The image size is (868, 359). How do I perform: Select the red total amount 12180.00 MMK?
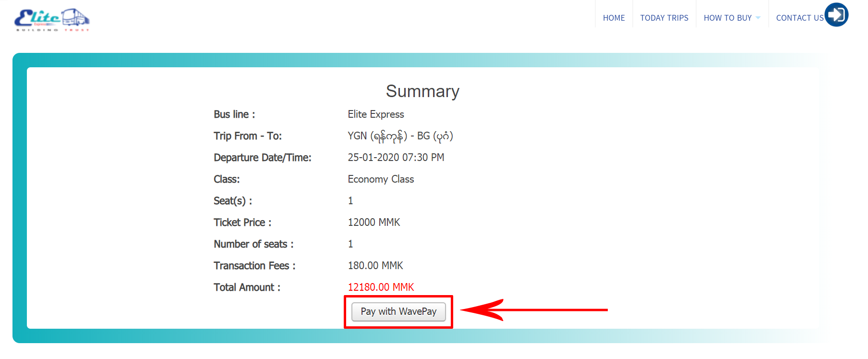click(381, 287)
